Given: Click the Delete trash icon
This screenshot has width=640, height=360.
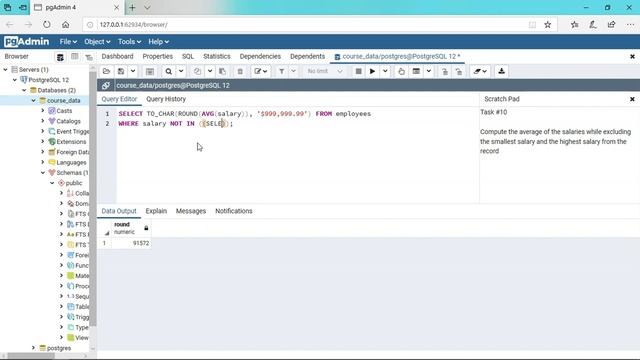Looking at the screenshot, I should point(240,71).
